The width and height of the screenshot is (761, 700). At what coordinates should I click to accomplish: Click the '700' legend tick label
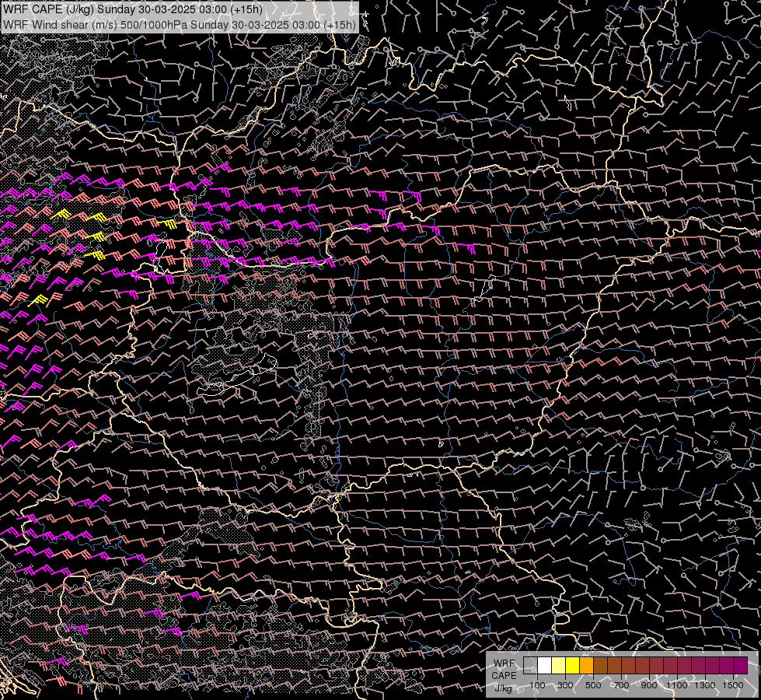pos(621,685)
